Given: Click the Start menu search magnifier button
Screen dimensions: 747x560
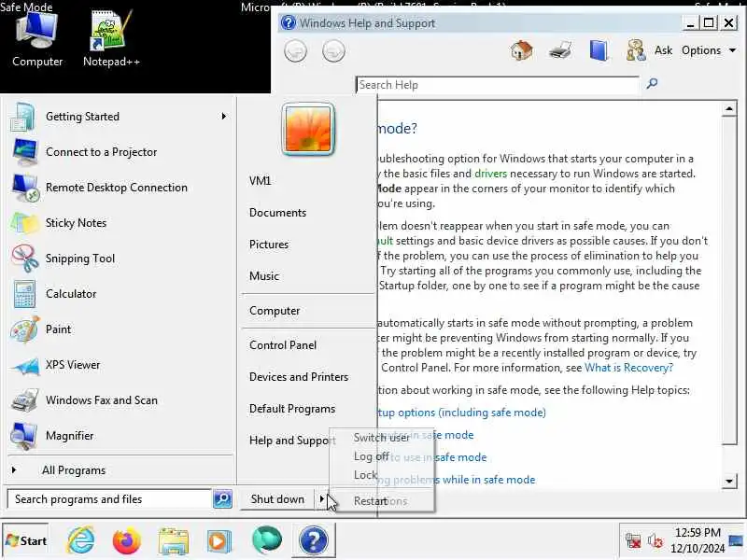Looking at the screenshot, I should (222, 498).
